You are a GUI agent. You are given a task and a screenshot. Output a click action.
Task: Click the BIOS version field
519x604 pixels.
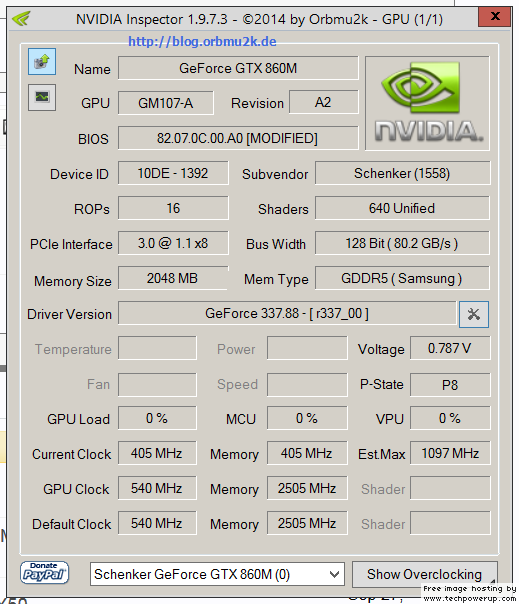coord(238,138)
